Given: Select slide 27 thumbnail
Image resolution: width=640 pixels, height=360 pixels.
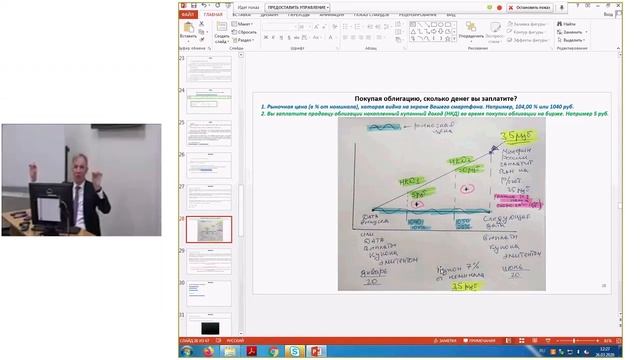Looking at the screenshot, I should 209,197.
